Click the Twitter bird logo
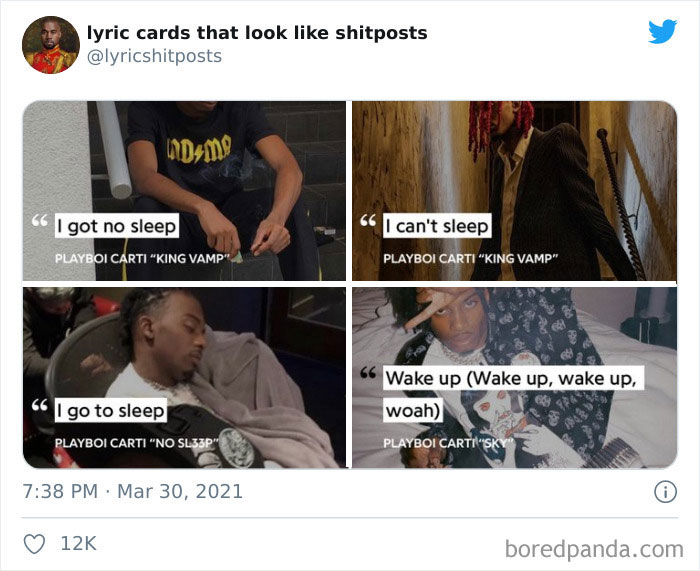 (x=662, y=31)
